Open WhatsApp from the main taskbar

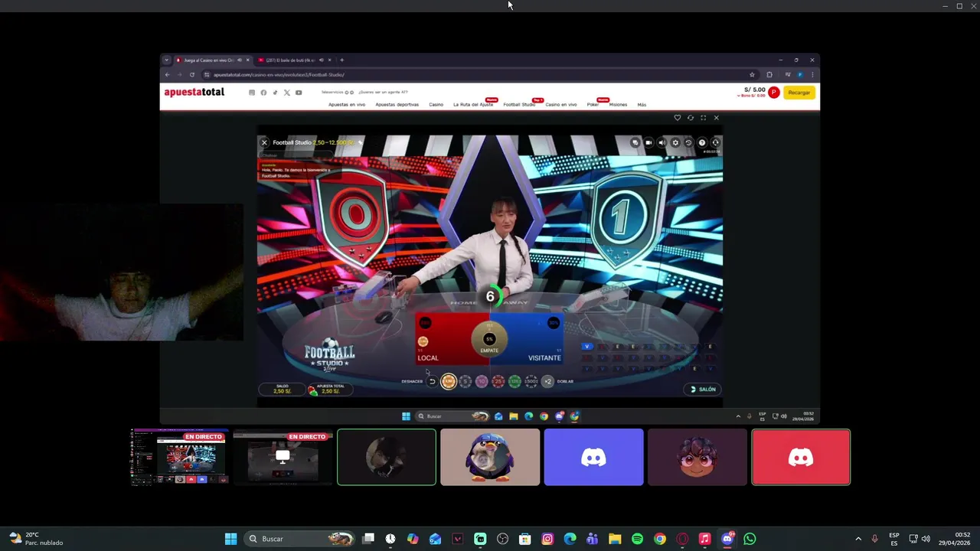(x=750, y=539)
